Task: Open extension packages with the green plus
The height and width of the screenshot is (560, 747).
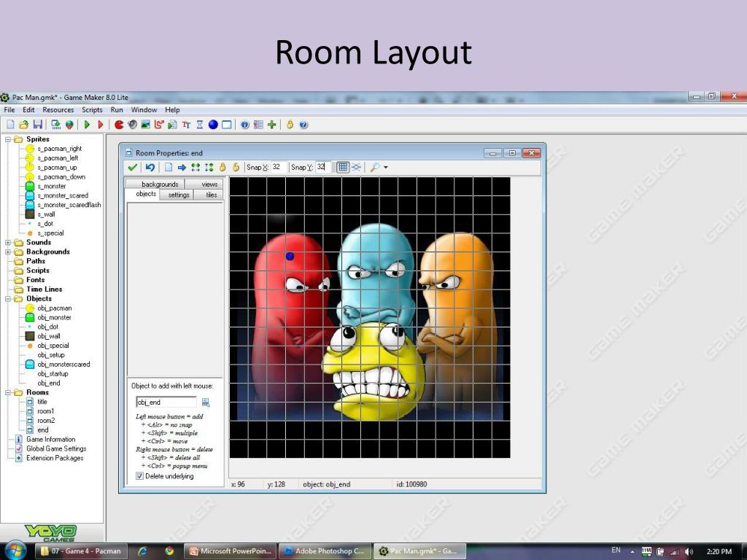Action: click(x=271, y=125)
